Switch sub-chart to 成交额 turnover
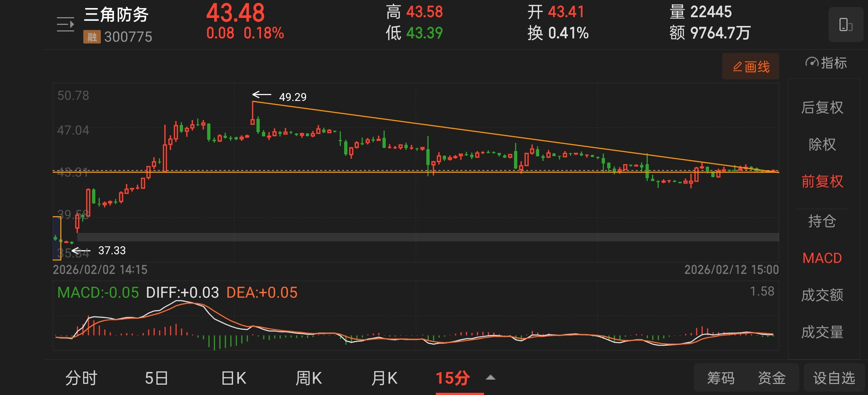The width and height of the screenshot is (868, 395). click(822, 295)
